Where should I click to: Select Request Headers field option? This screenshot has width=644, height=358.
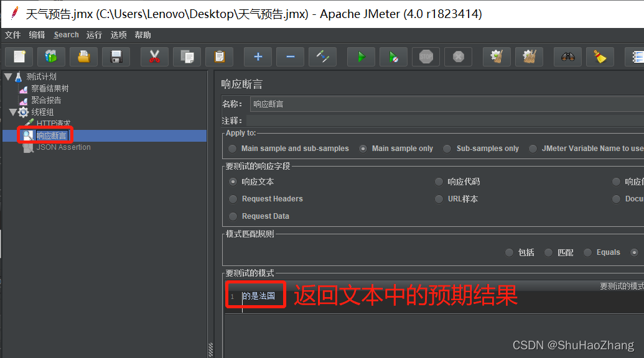pyautogui.click(x=266, y=199)
